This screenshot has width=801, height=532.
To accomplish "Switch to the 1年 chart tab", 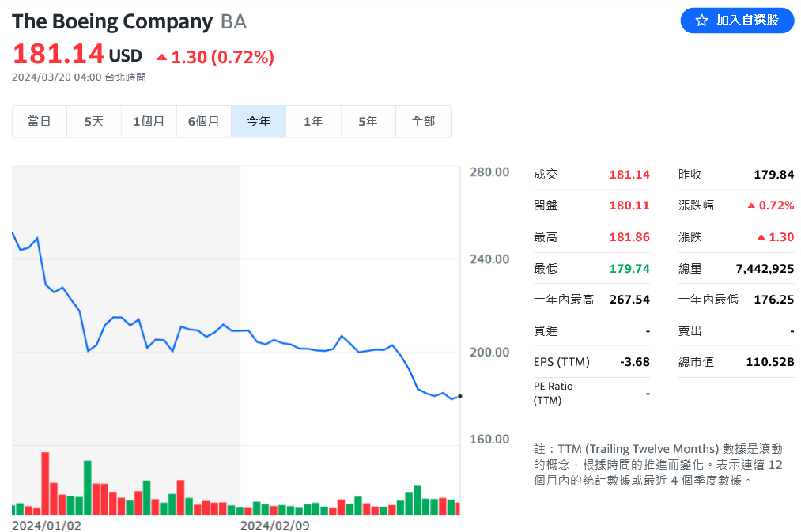I will 313,122.
